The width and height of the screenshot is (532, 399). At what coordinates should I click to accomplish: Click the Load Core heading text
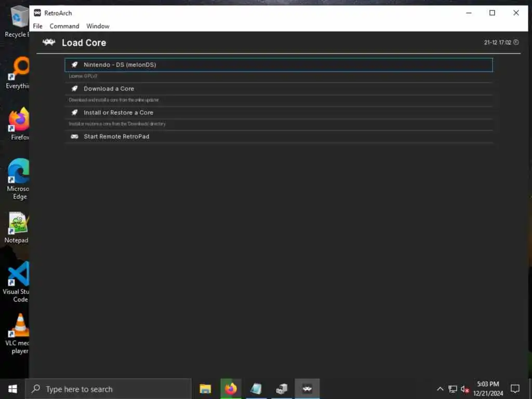coord(84,43)
